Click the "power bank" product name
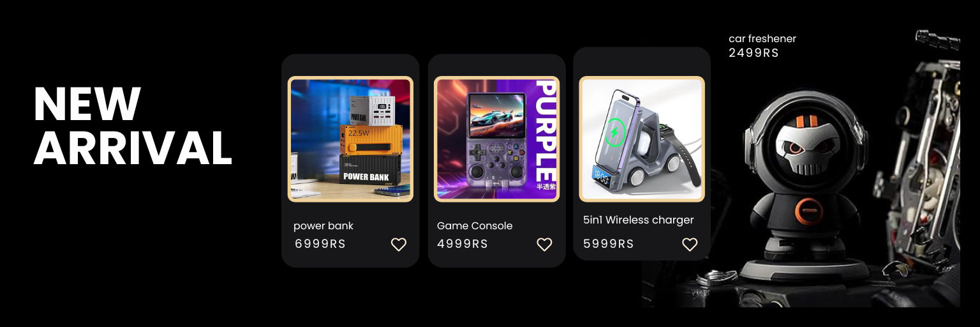 point(323,226)
